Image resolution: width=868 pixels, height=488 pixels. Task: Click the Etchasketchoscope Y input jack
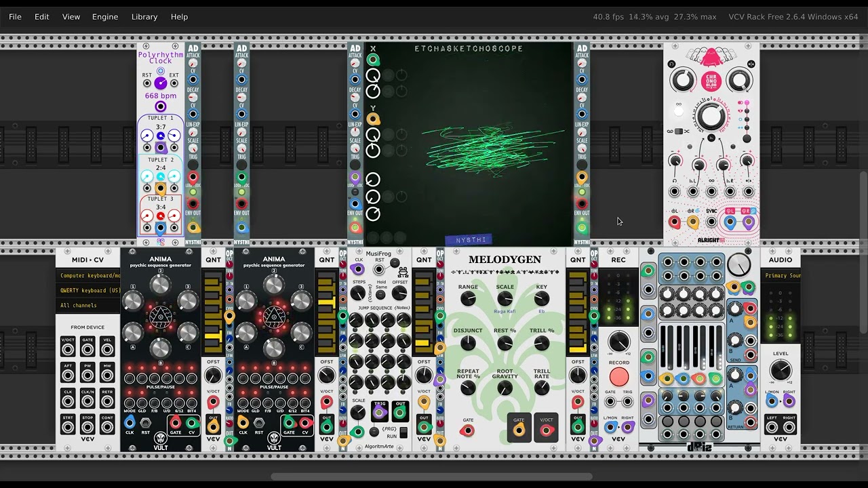pos(372,119)
